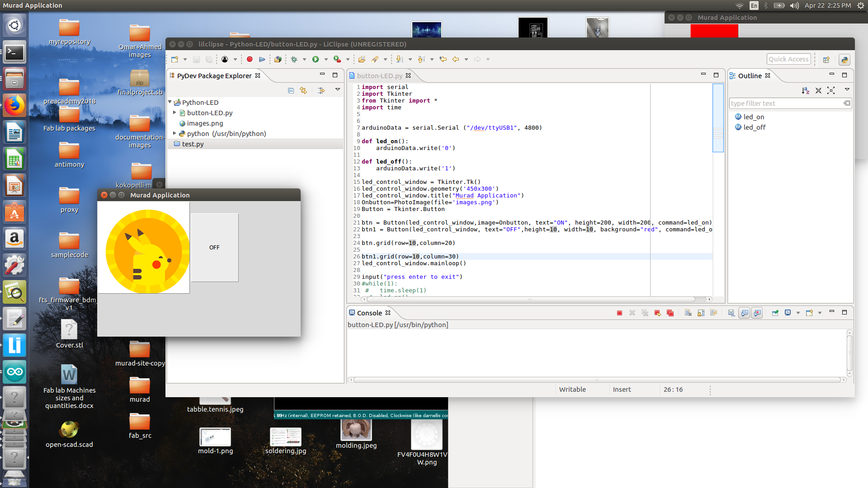
Task: Select the Outline tab
Action: point(750,75)
